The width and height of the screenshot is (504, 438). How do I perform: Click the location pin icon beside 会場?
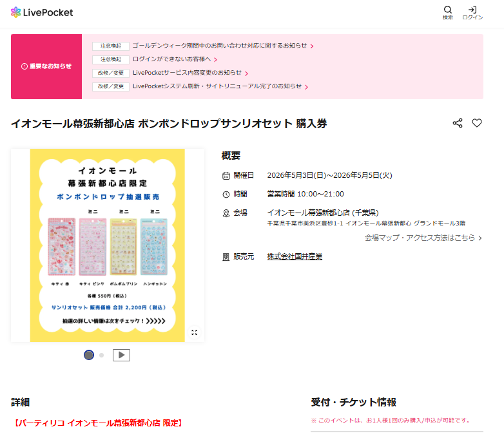(x=226, y=213)
